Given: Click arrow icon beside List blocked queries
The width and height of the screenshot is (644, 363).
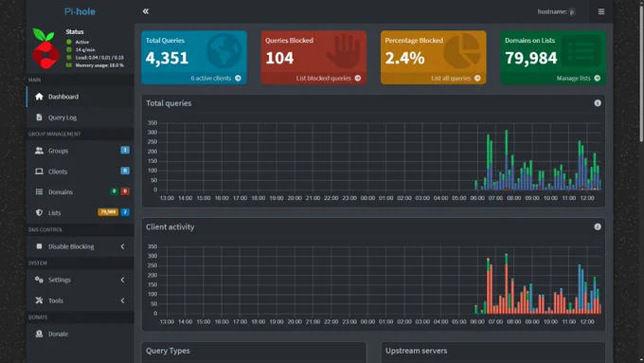Looking at the screenshot, I should click(358, 78).
